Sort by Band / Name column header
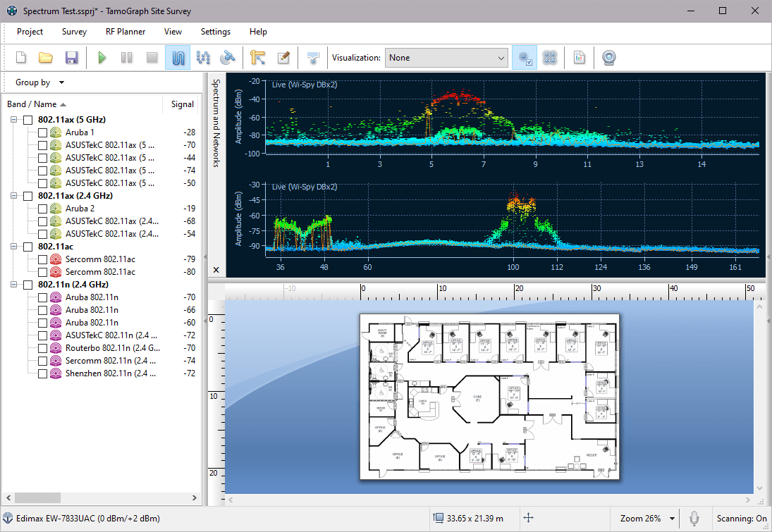This screenshot has height=532, width=772. coord(36,104)
